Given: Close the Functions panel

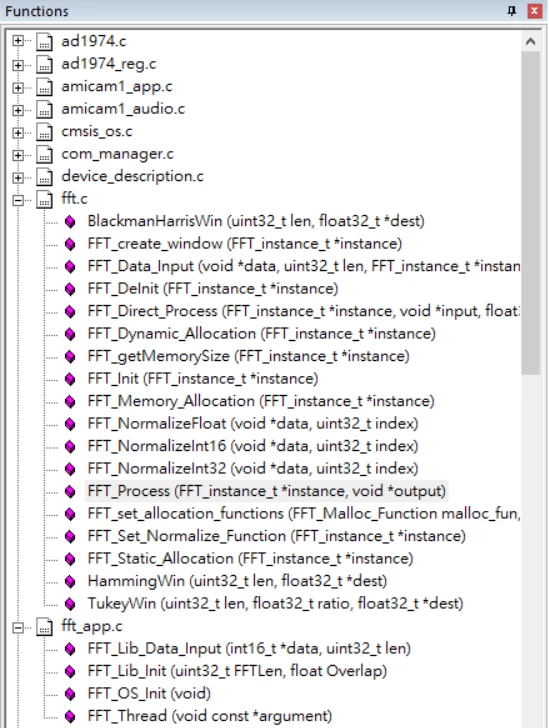Looking at the screenshot, I should point(535,11).
